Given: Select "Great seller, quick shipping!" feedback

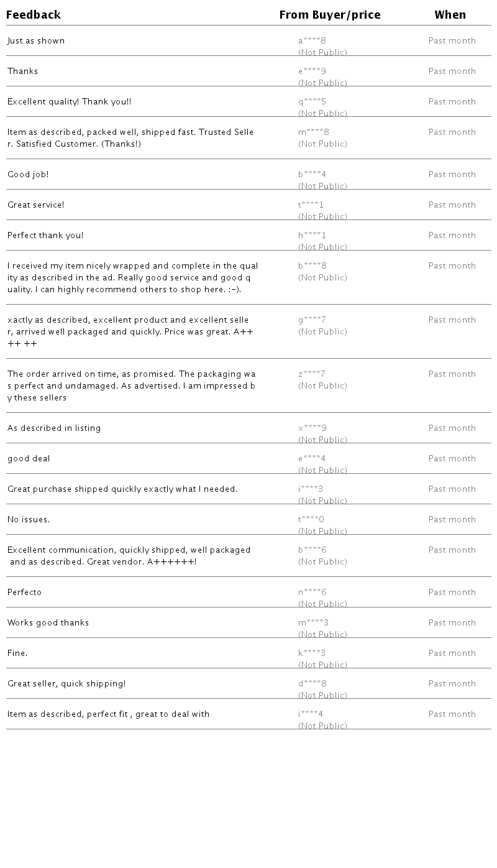Looking at the screenshot, I should (66, 684).
